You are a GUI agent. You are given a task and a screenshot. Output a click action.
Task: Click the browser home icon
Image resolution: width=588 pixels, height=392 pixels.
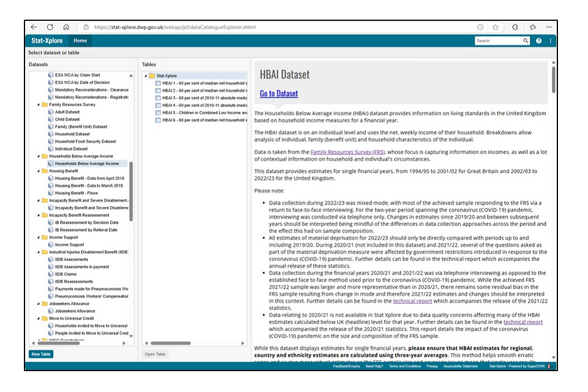(x=66, y=27)
